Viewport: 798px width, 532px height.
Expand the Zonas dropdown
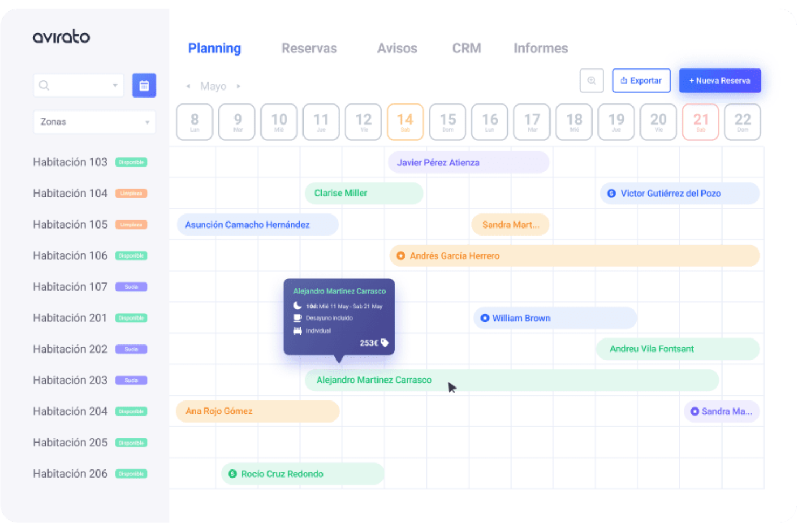(x=94, y=122)
